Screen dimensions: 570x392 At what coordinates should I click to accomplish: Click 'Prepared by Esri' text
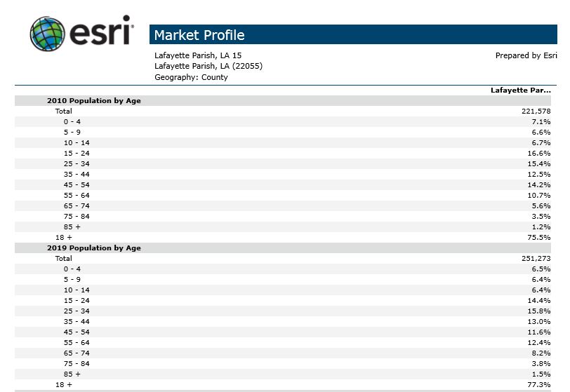526,55
